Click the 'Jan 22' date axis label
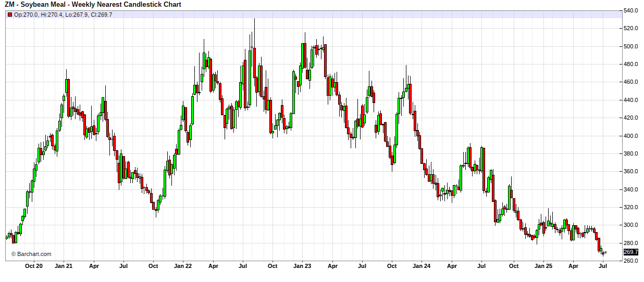The image size is (644, 282). click(183, 266)
